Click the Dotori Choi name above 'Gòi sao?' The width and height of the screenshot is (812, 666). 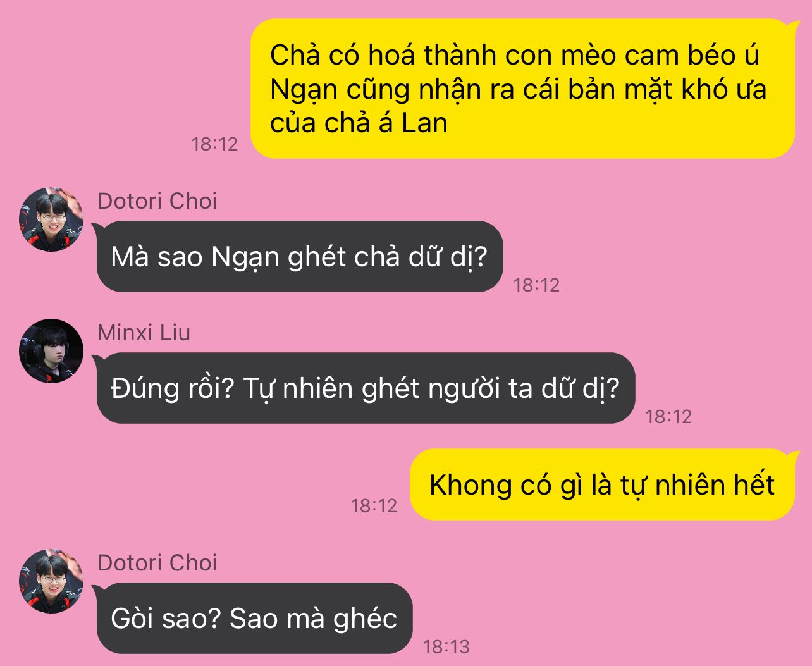tap(157, 563)
